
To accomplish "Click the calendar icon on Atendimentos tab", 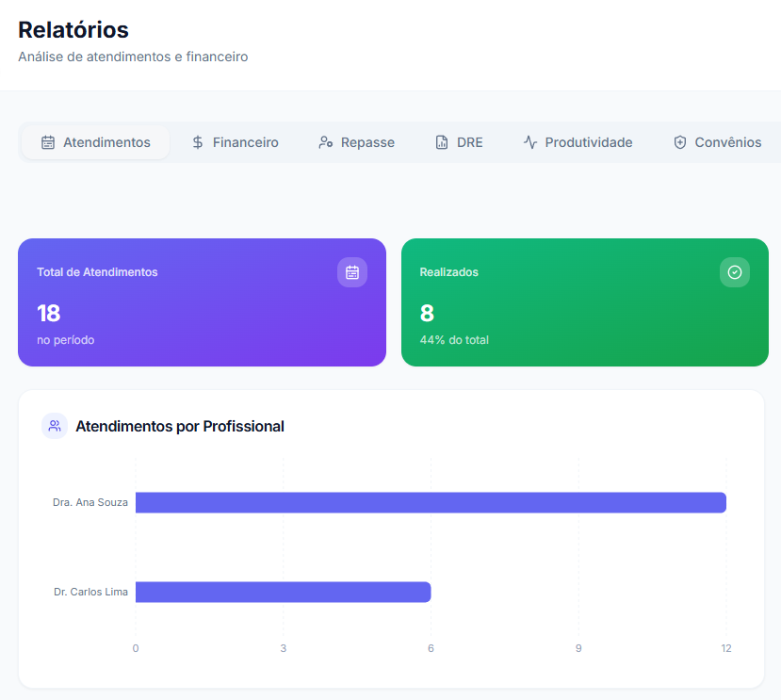I will (48, 142).
